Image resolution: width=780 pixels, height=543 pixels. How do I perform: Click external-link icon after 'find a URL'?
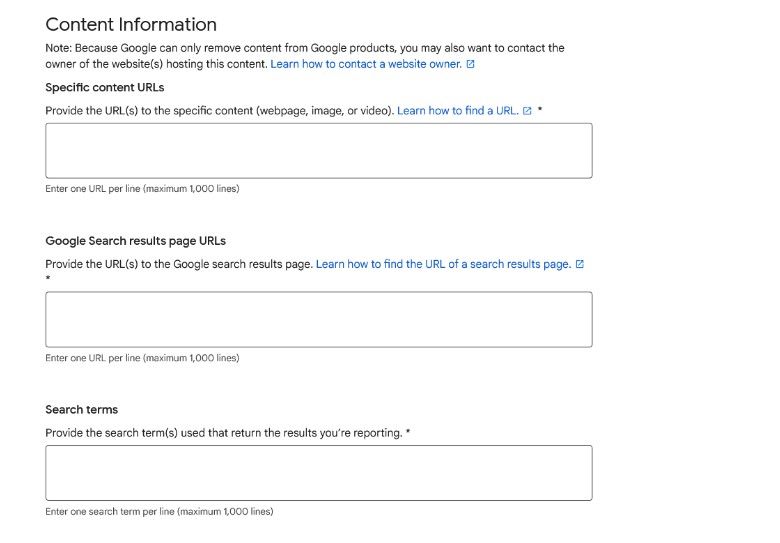(x=527, y=111)
